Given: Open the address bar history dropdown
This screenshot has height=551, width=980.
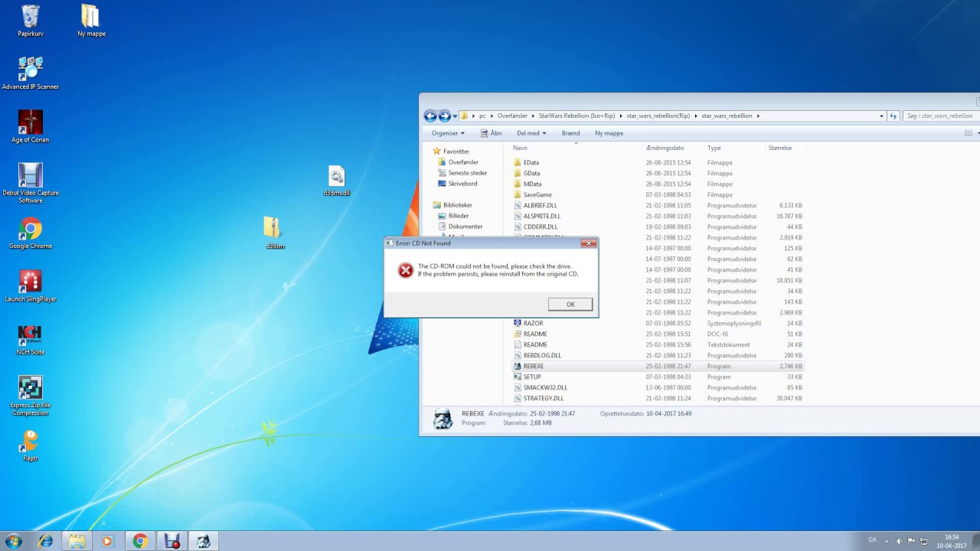Looking at the screenshot, I should [x=881, y=116].
